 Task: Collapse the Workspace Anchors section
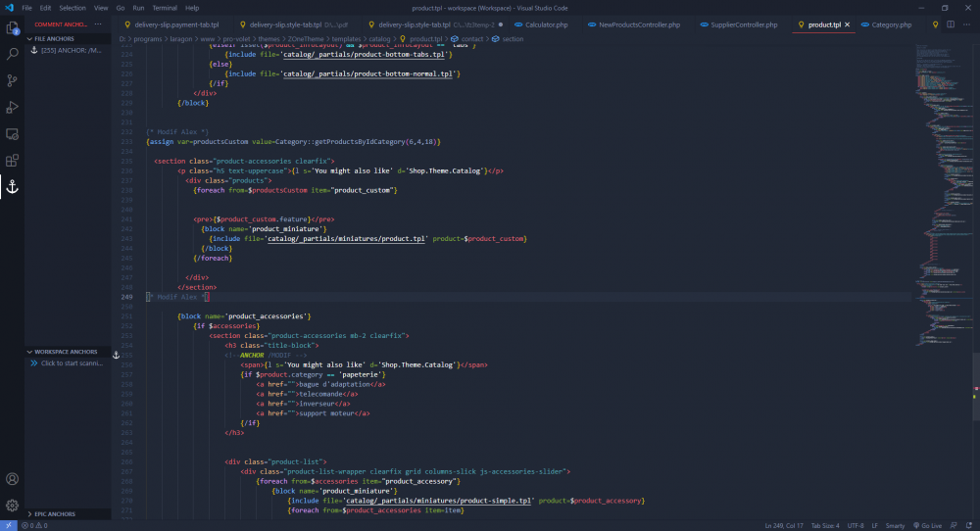tap(29, 352)
